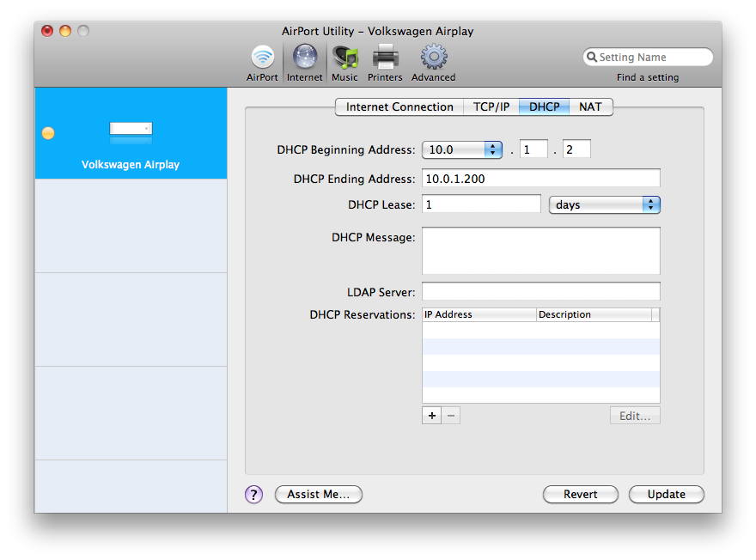Open DHCP Beginning Address 10.0 dropdown
Viewport: 756px width, 560px height.
pos(462,150)
